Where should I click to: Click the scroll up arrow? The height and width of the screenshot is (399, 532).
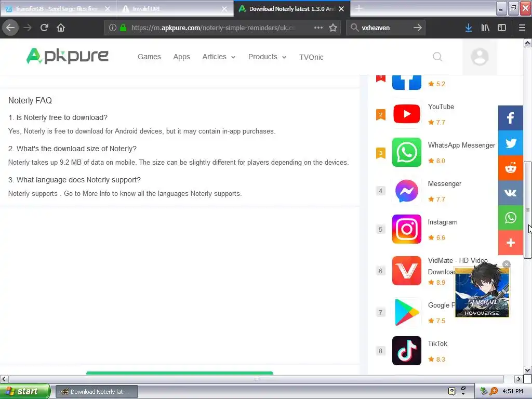click(x=527, y=43)
